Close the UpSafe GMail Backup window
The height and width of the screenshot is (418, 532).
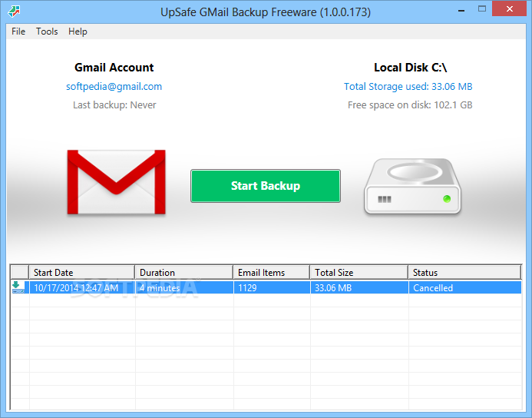(509, 9)
